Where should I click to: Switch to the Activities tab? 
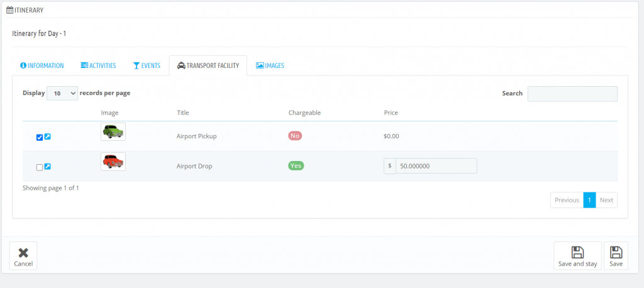[x=98, y=65]
